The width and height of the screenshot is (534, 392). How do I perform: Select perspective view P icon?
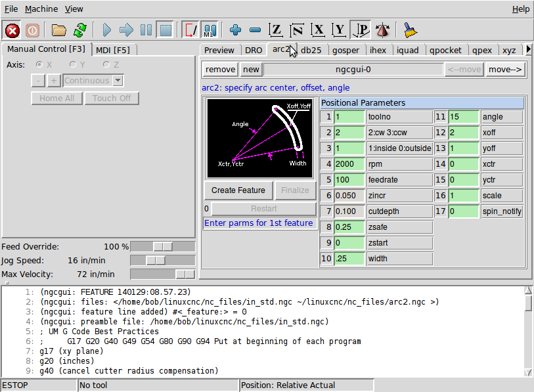tap(361, 31)
